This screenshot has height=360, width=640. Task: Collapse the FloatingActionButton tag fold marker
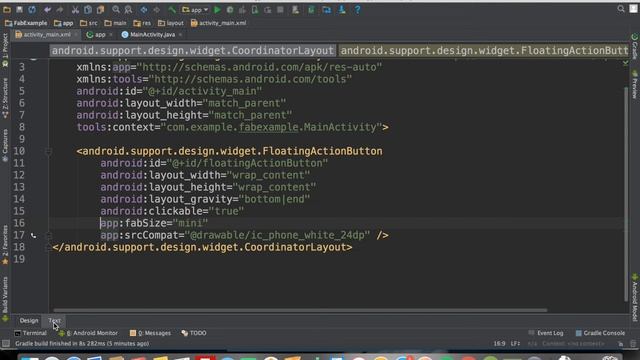point(48,151)
